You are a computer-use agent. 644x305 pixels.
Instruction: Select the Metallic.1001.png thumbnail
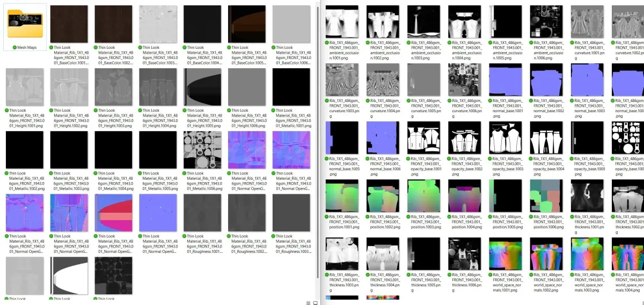pos(292,87)
